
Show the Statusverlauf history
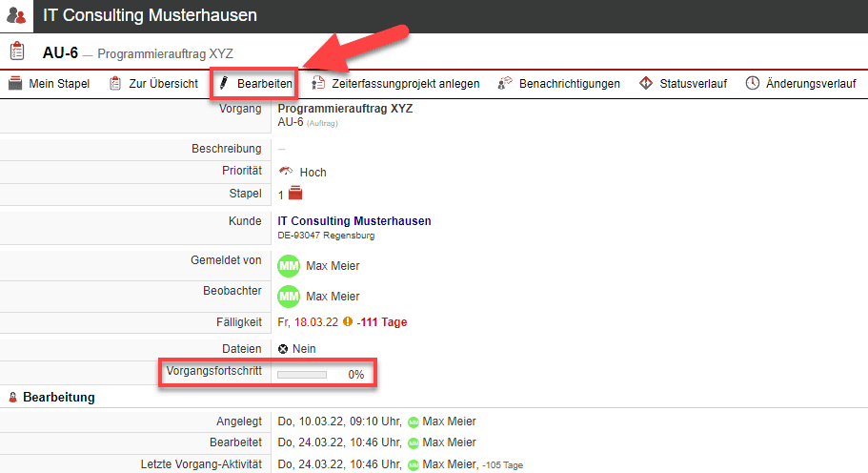pyautogui.click(x=683, y=84)
